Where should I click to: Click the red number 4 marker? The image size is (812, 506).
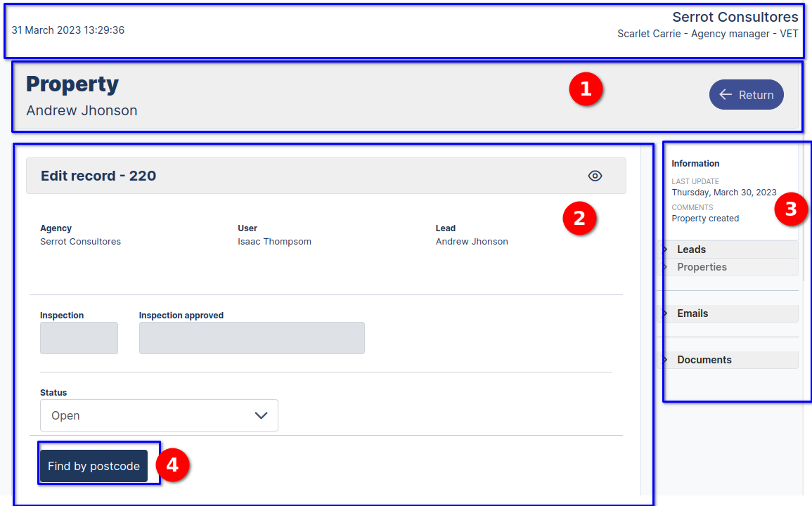[172, 465]
